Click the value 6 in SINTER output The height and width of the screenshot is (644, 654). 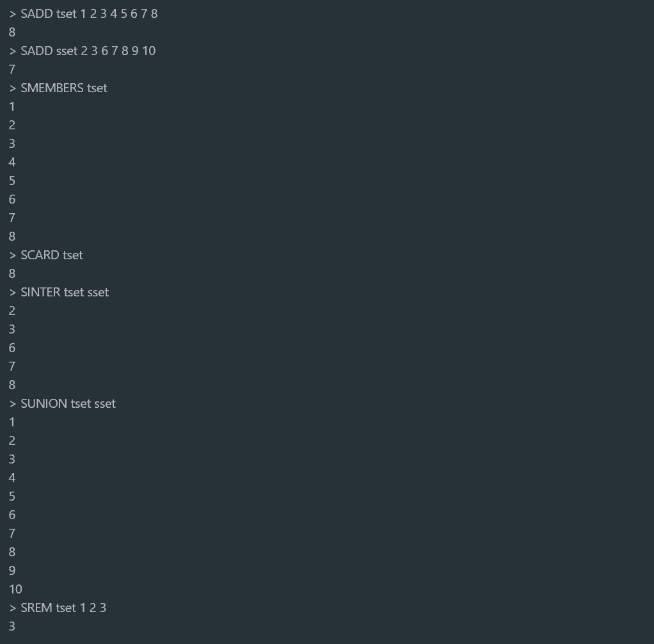(x=12, y=348)
